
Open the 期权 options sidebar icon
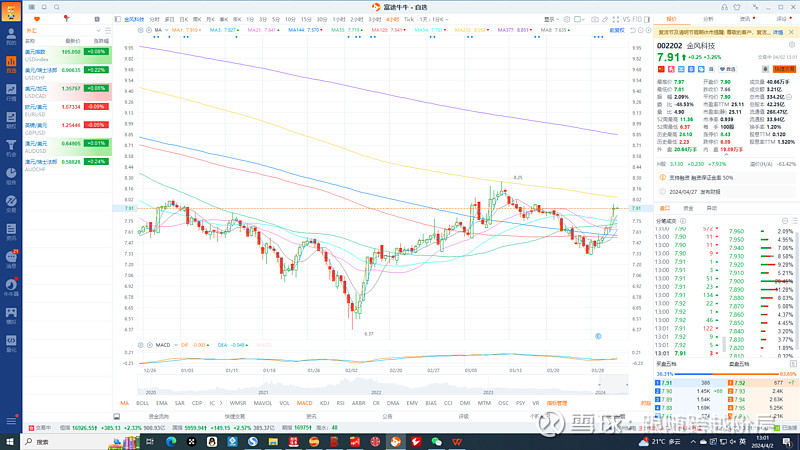[x=11, y=120]
